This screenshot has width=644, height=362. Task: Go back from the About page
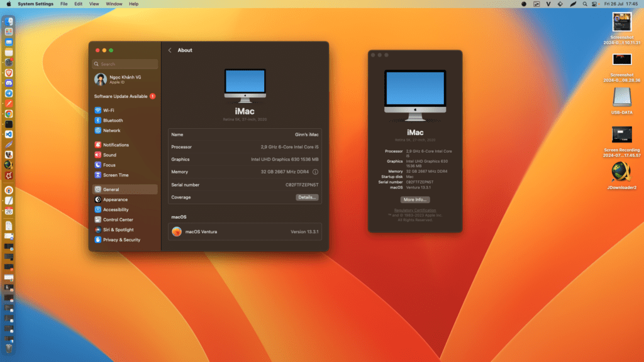point(170,50)
